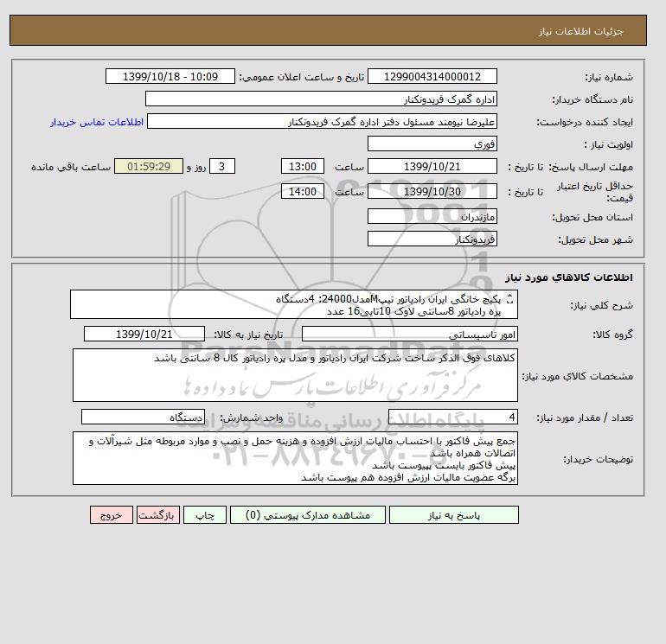Click the تاریخ نیاز به کالا label
666x644 pixels.
point(248,335)
